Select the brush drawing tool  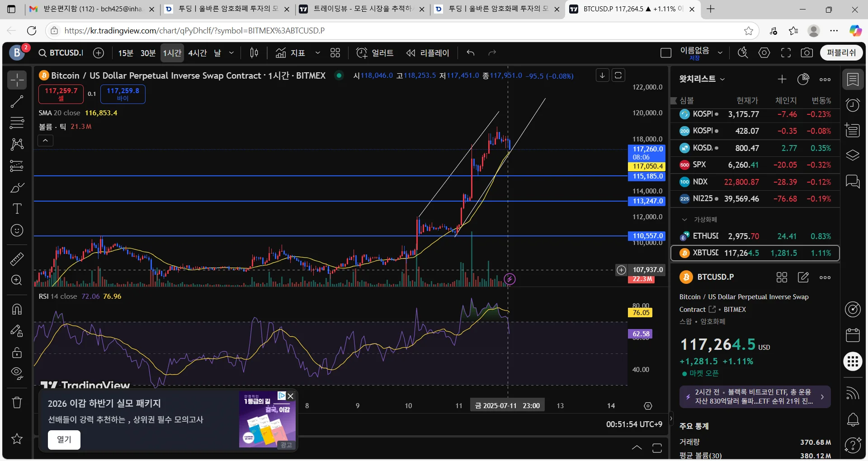[x=17, y=188]
